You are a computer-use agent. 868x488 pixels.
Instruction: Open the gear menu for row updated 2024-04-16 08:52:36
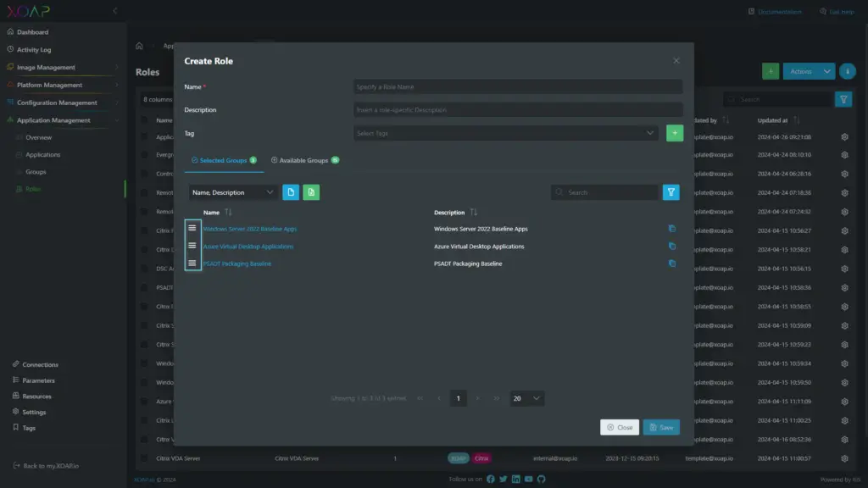point(844,440)
